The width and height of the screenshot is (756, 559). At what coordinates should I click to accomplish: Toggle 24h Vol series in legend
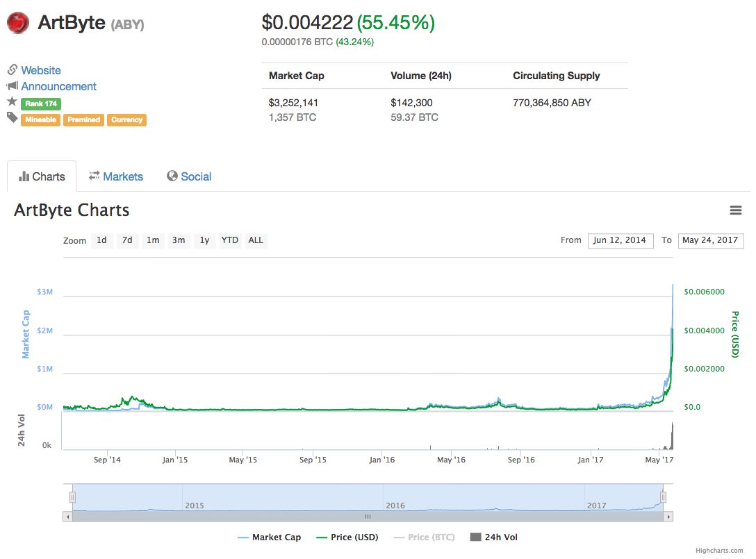494,537
